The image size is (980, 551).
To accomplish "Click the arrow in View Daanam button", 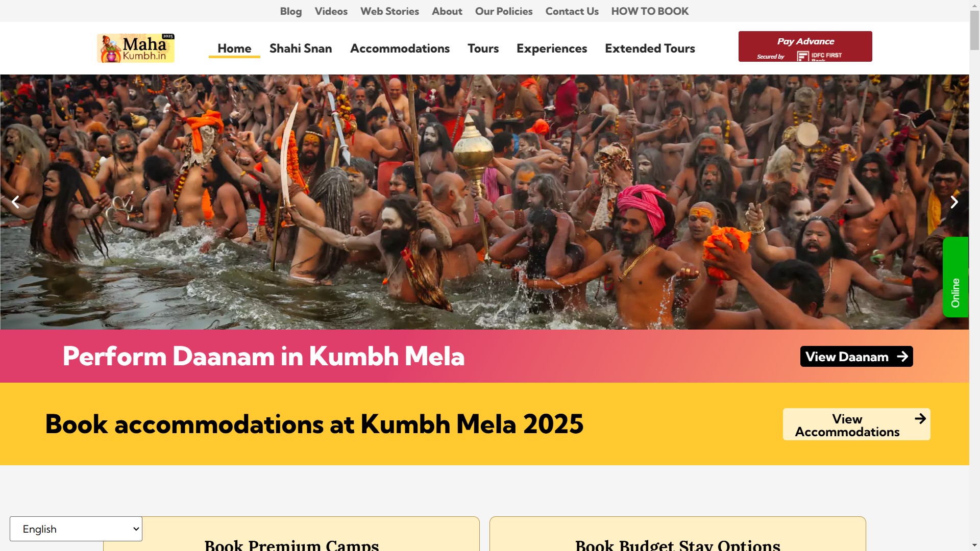I will coord(902,357).
